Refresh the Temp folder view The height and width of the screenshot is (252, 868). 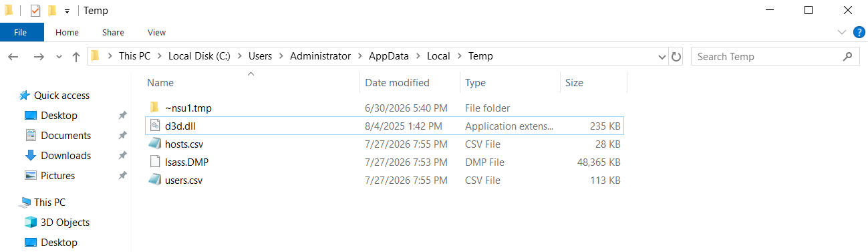click(x=676, y=57)
